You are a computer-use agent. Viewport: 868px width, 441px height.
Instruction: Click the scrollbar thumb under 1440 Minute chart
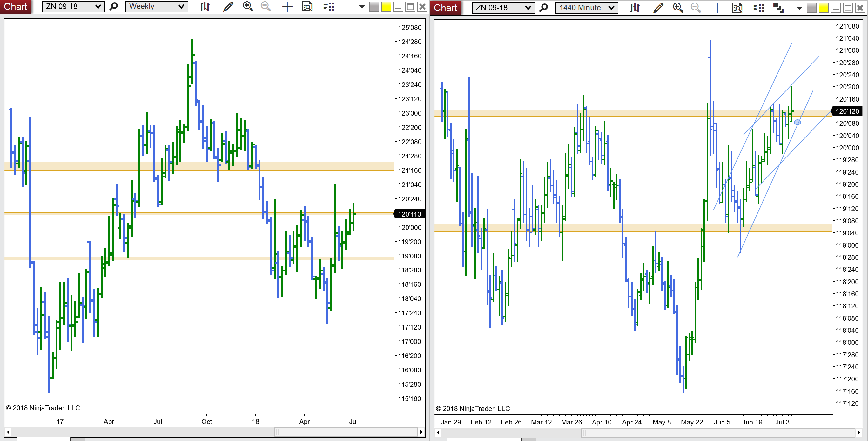[x=719, y=432]
